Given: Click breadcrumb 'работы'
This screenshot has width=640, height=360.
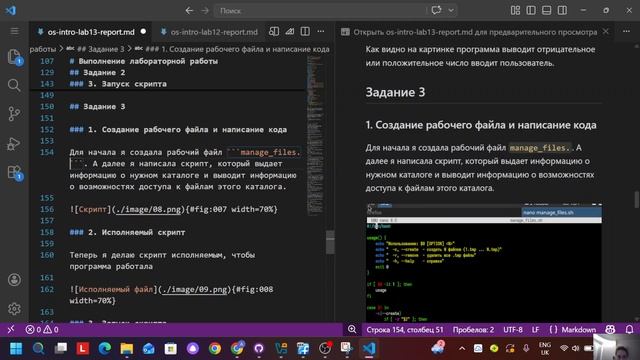Looking at the screenshot, I should 42,49.
